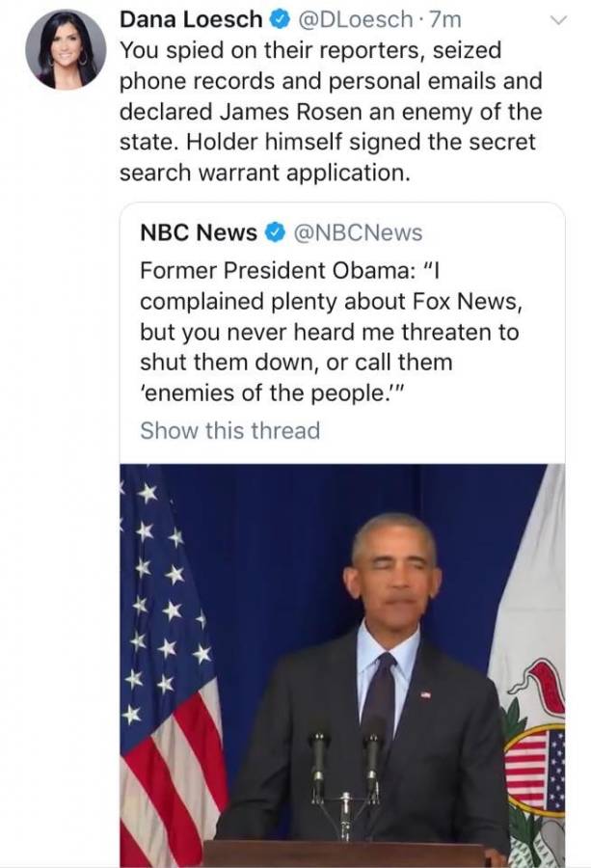Open the Dana Loesch display name link
The height and width of the screenshot is (868, 591).
pyautogui.click(x=191, y=20)
